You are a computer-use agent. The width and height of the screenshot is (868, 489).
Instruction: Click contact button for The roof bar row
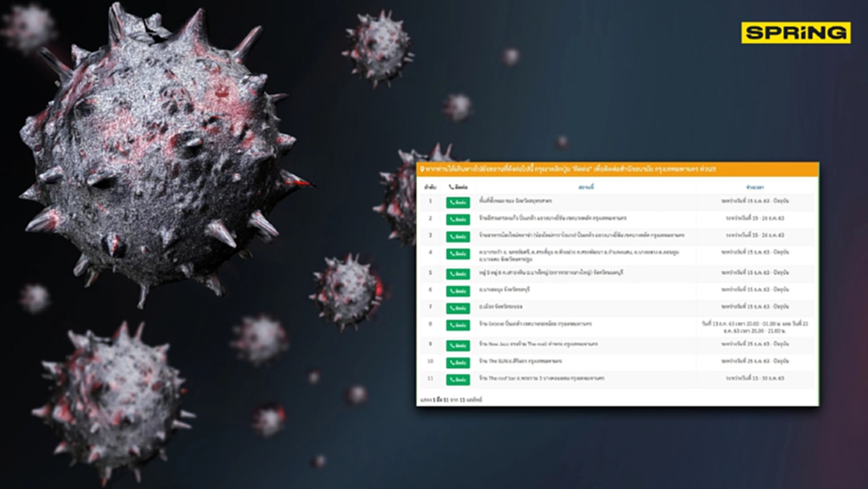pyautogui.click(x=458, y=380)
